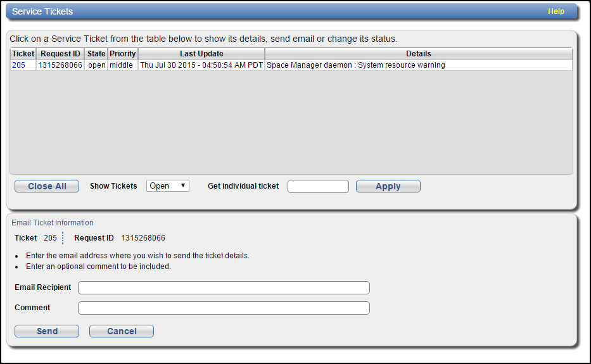Viewport: 591px width, 364px height.
Task: Focus the Comment text field
Action: 224,308
